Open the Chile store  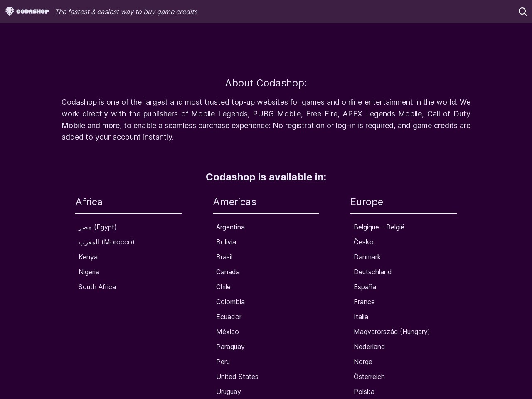[x=223, y=287]
